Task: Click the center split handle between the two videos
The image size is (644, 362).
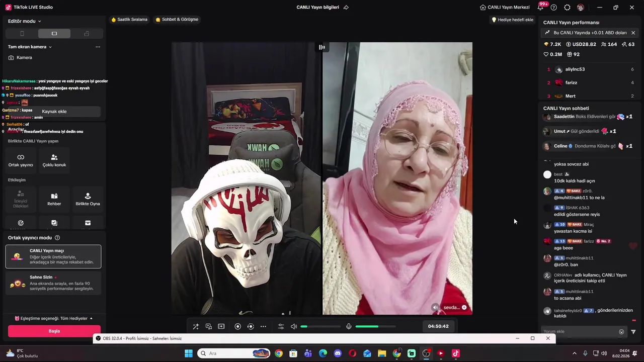Action: 322,47
